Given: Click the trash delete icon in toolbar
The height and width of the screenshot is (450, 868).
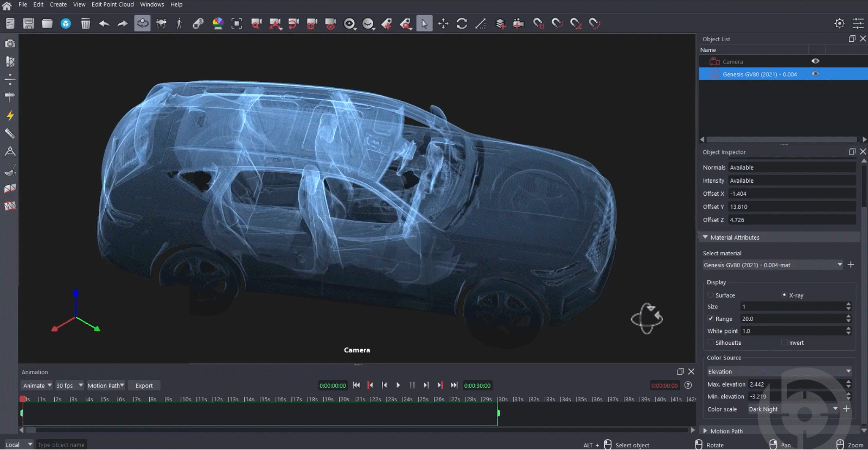Looking at the screenshot, I should pos(85,23).
